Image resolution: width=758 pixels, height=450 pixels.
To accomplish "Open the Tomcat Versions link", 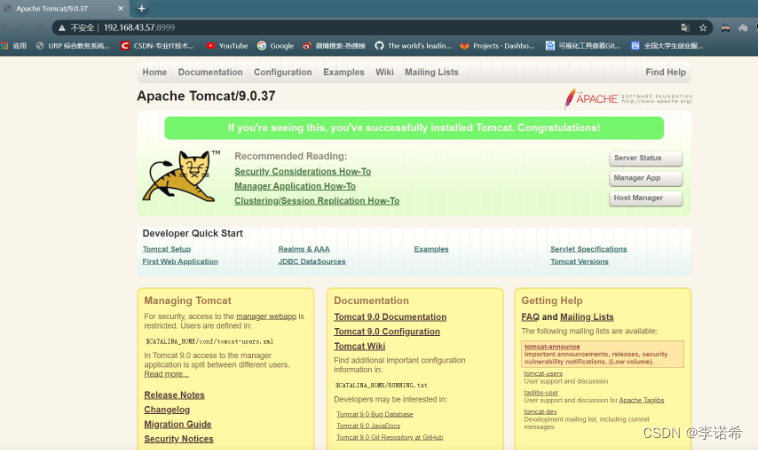I will [579, 261].
